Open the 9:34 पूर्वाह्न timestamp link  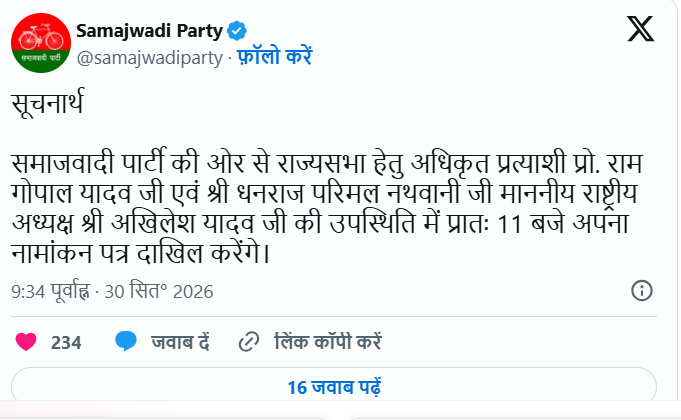point(51,291)
